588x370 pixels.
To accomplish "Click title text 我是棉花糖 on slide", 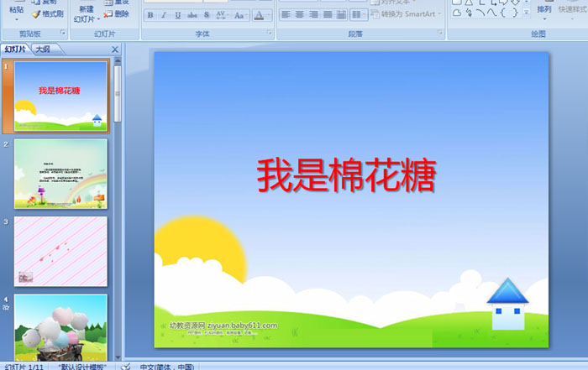I will click(x=346, y=175).
